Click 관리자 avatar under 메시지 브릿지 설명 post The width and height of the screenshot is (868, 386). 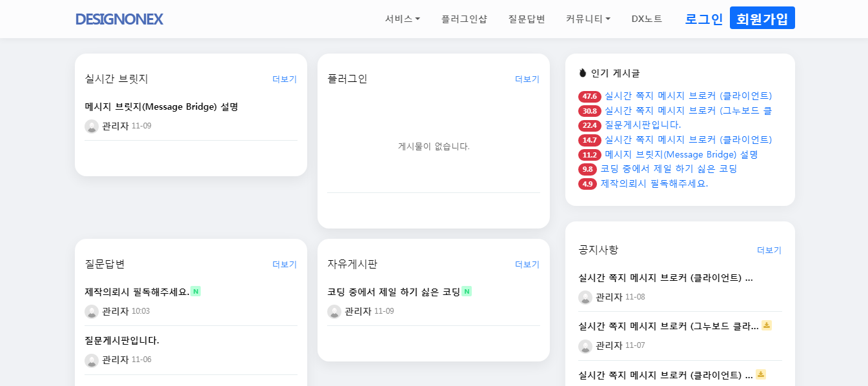pyautogui.click(x=92, y=127)
